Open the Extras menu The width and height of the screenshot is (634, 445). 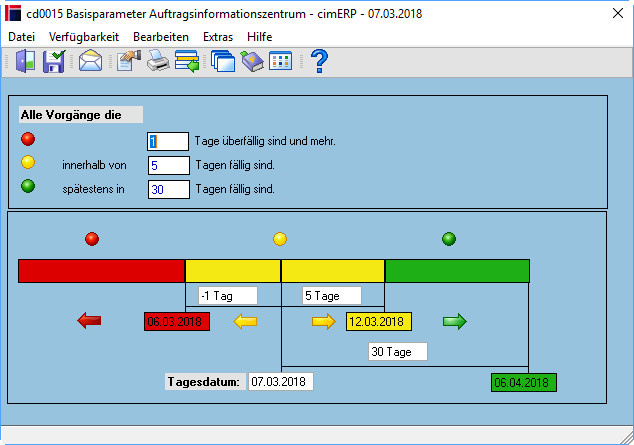pyautogui.click(x=218, y=37)
